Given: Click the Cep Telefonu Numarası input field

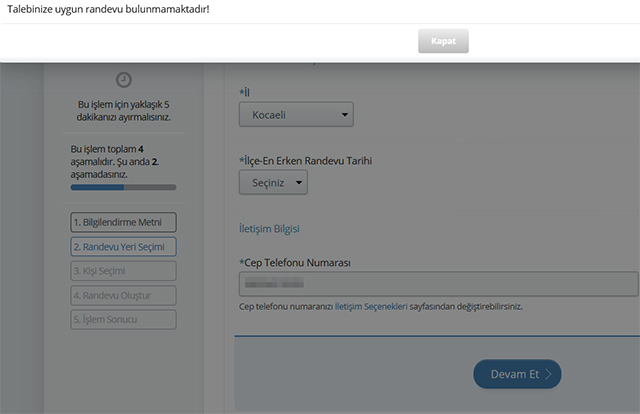Looking at the screenshot, I should tap(438, 285).
